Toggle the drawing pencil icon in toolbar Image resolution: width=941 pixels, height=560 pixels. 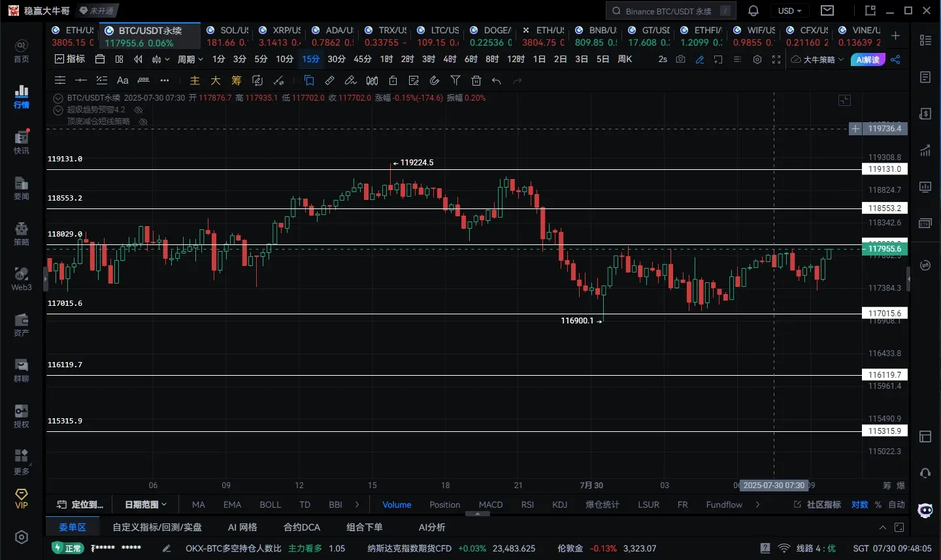click(700, 59)
